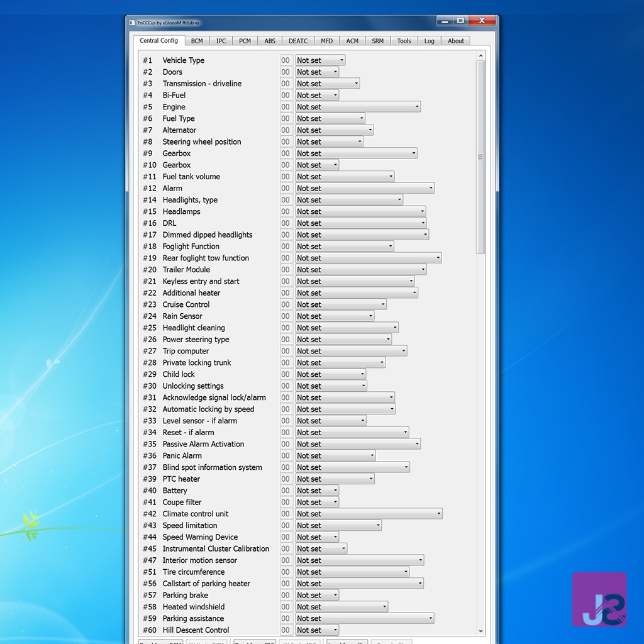The image size is (644, 644).
Task: Open the Foglight Function dropdown
Action: [345, 247]
